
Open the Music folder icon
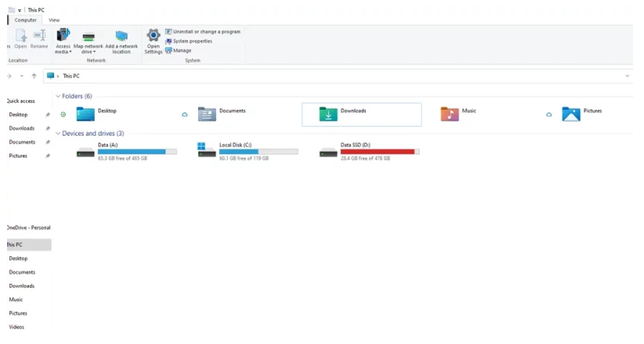[449, 114]
